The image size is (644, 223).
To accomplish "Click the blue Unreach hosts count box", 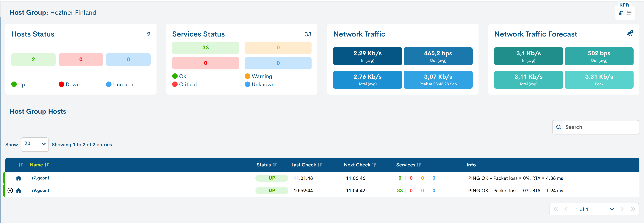I will click(x=128, y=59).
